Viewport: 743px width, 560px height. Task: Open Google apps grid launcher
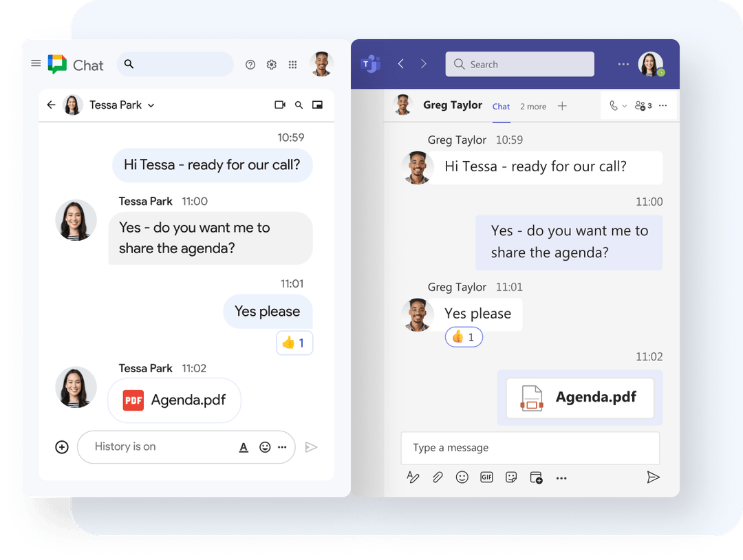point(293,65)
